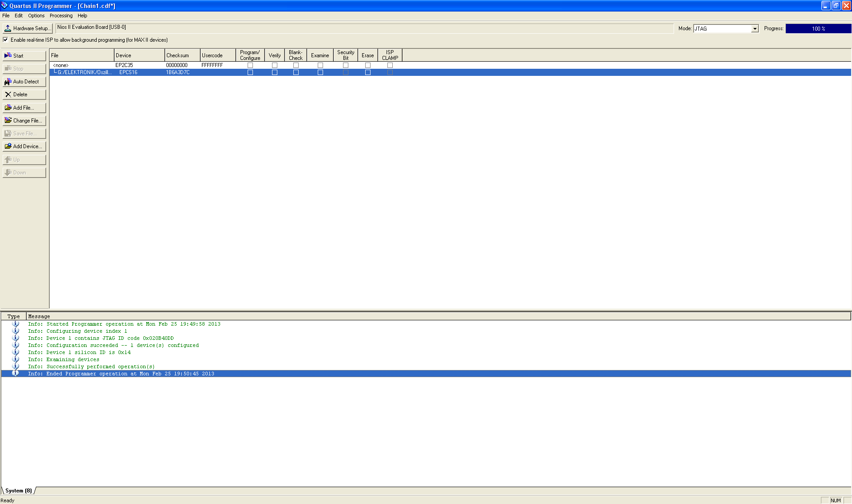Click the File column header
Image resolution: width=852 pixels, height=504 pixels.
tap(82, 55)
